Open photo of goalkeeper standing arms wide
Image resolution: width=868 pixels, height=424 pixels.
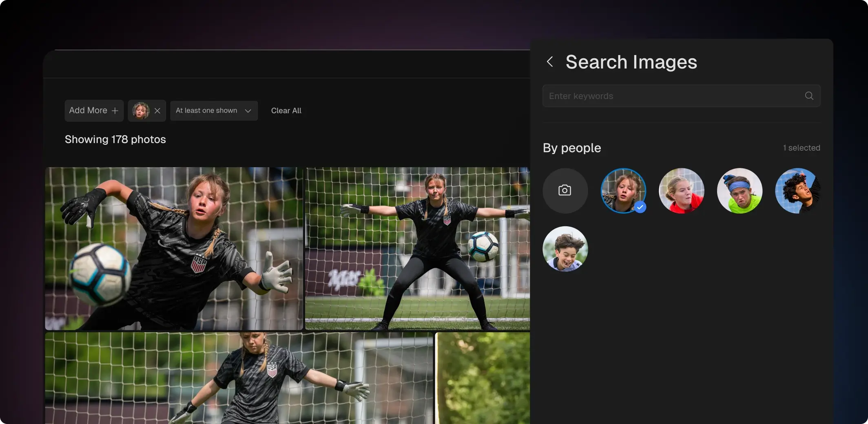(417, 248)
